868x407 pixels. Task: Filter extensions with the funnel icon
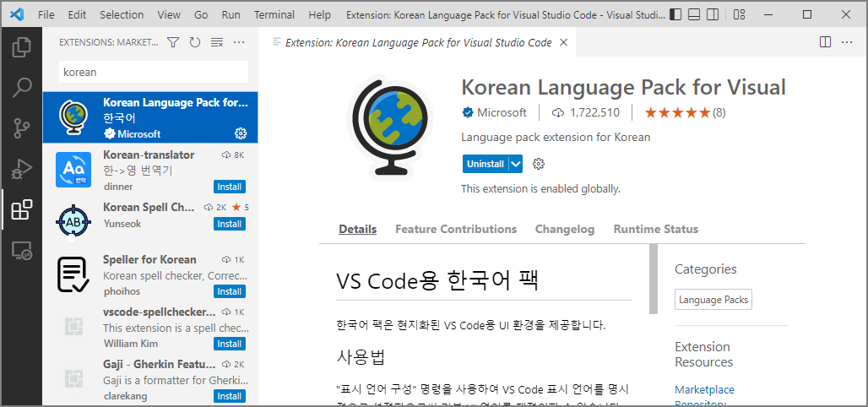173,42
